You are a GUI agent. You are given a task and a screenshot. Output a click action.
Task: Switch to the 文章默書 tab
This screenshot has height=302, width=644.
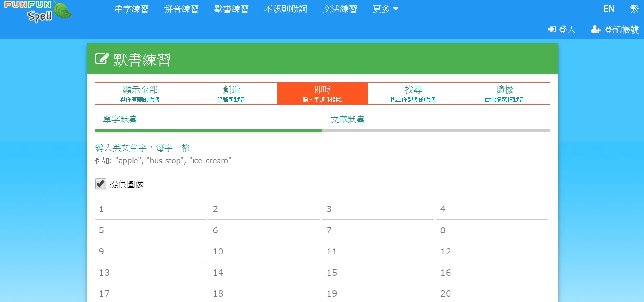[347, 120]
